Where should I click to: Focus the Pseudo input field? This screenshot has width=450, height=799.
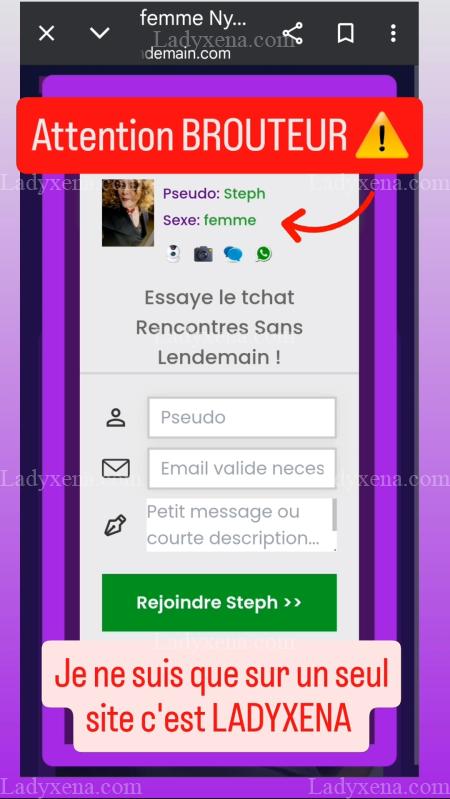click(x=242, y=417)
